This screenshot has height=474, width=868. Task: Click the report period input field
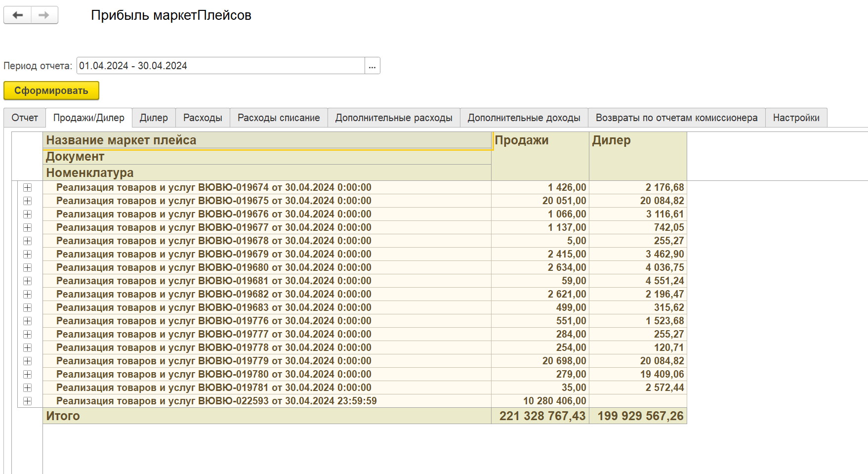pyautogui.click(x=220, y=66)
